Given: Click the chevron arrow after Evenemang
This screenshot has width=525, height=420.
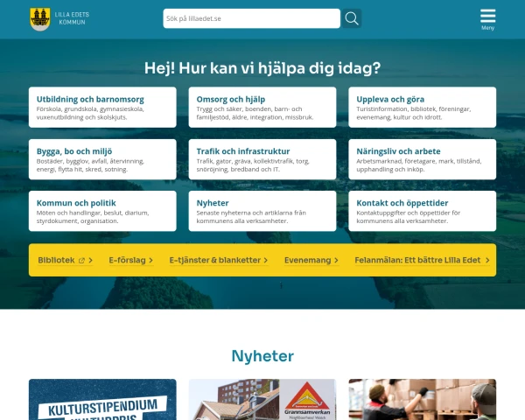Looking at the screenshot, I should [x=336, y=260].
